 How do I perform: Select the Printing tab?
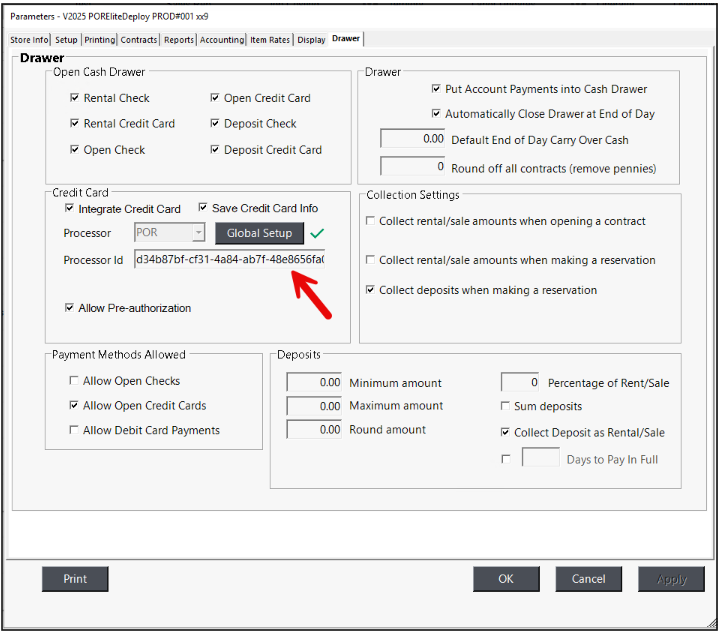(99, 40)
